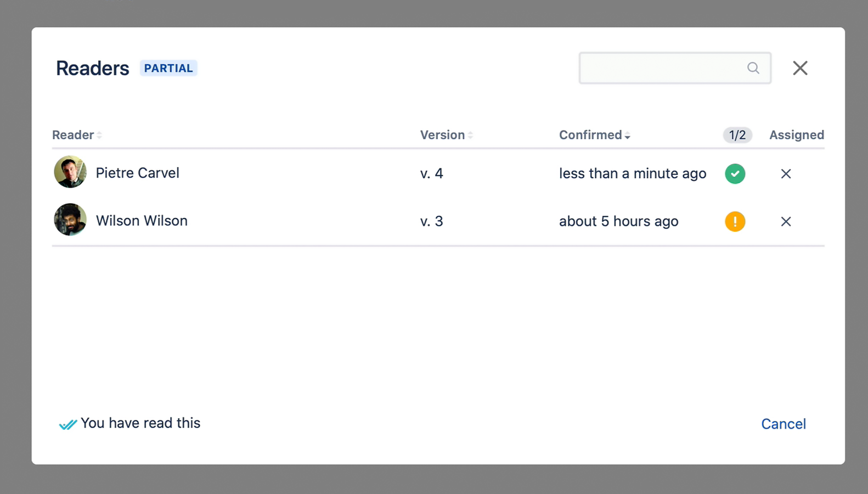Close the Readers dialog with X
The height and width of the screenshot is (494, 868).
pos(800,68)
